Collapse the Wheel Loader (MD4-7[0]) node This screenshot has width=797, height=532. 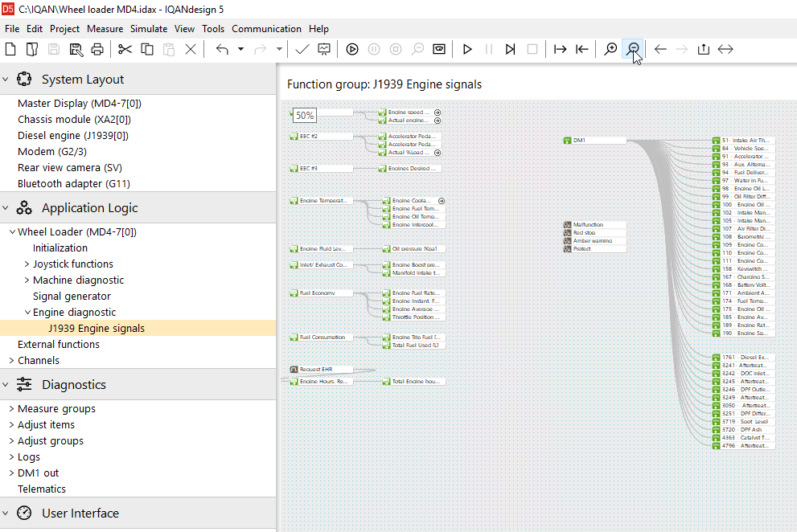pos(12,231)
